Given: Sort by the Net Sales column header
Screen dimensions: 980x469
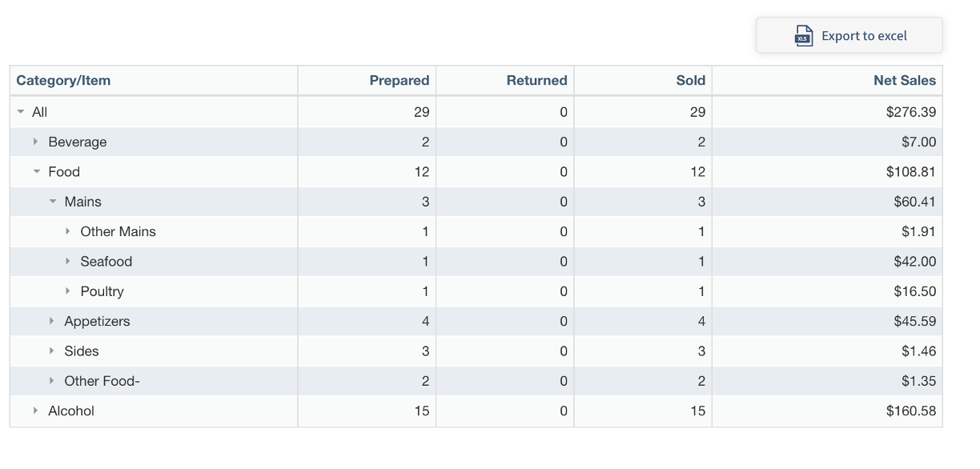Looking at the screenshot, I should point(904,81).
